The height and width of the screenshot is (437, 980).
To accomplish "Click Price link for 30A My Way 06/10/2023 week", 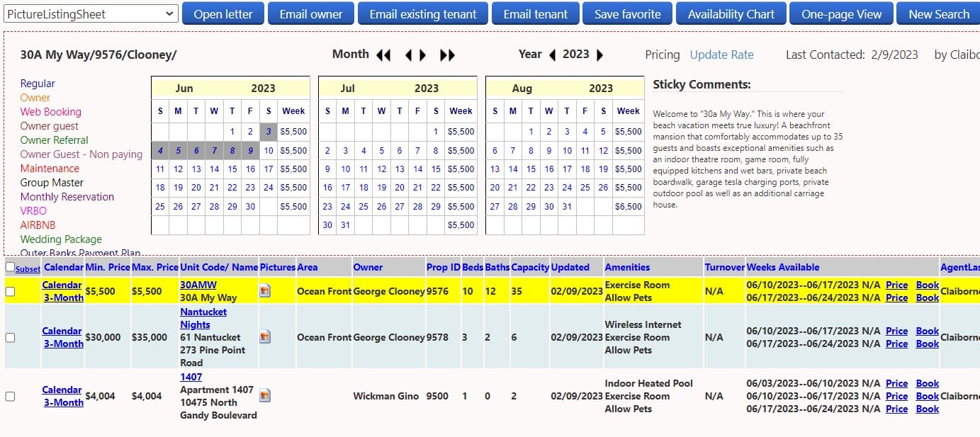I will tap(896, 285).
